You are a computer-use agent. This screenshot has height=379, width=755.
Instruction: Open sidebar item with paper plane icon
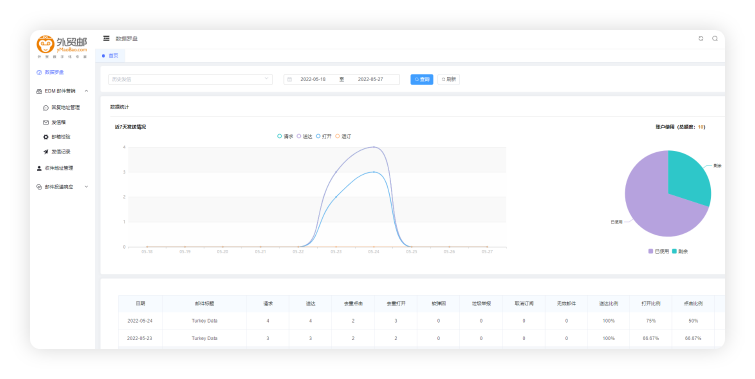[57, 152]
